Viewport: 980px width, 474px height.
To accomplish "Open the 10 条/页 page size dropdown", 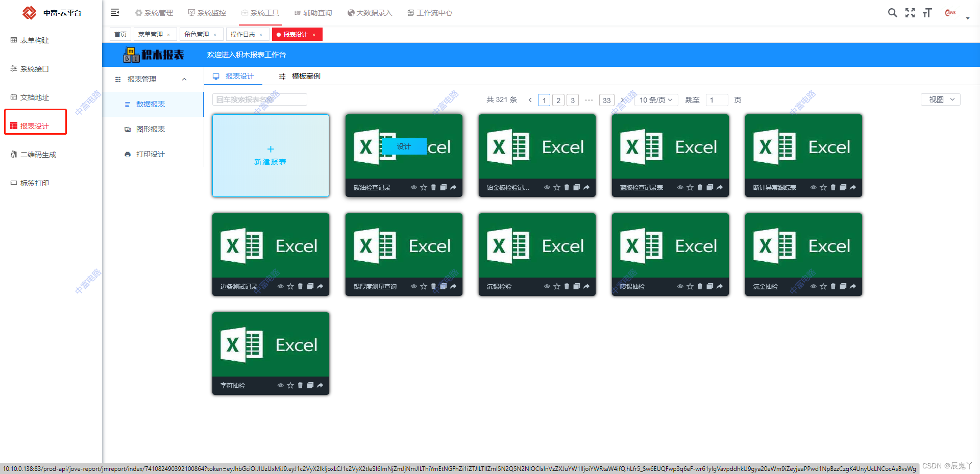I will (656, 100).
